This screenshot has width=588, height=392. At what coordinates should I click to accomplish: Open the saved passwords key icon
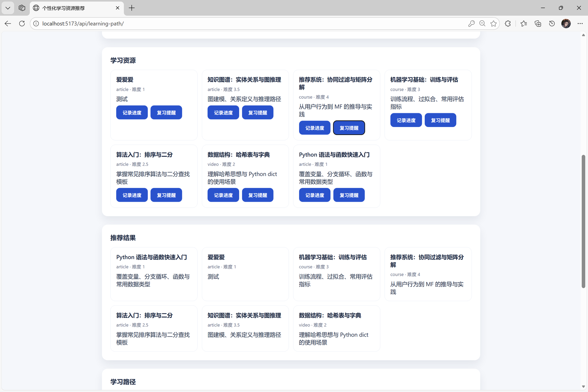(471, 23)
